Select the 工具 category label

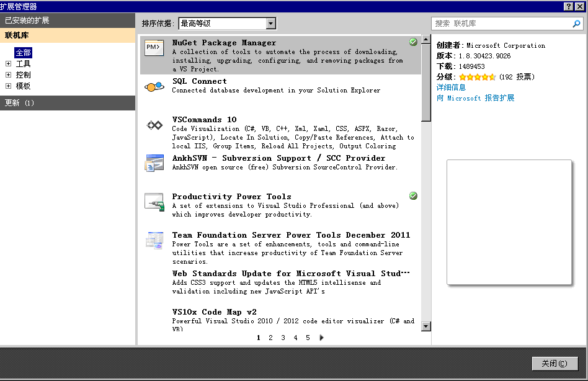(x=23, y=64)
